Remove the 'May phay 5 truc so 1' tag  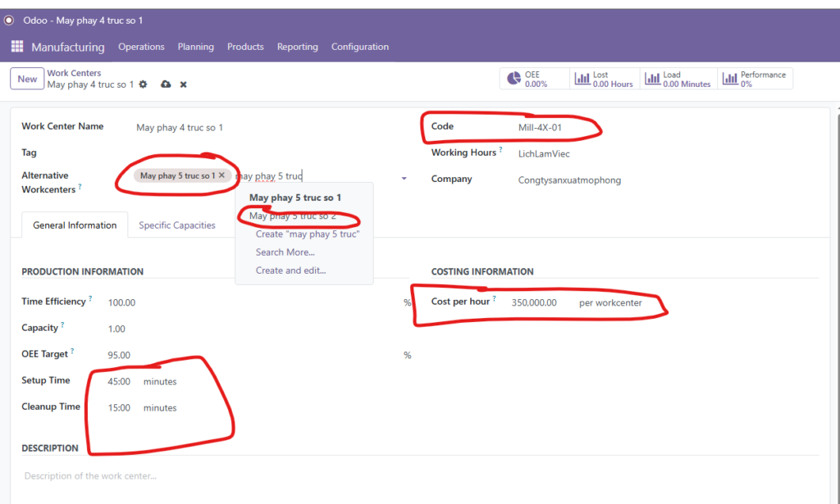click(x=221, y=175)
